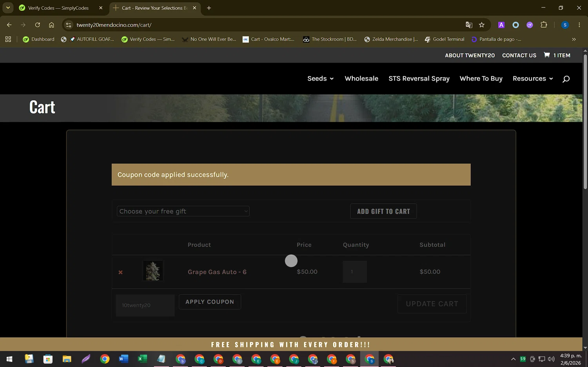588x367 pixels.
Task: Go back to the previous page
Action: coord(9,25)
